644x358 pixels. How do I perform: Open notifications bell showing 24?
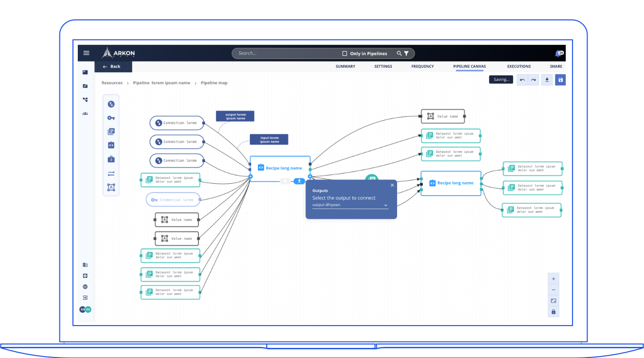point(559,53)
